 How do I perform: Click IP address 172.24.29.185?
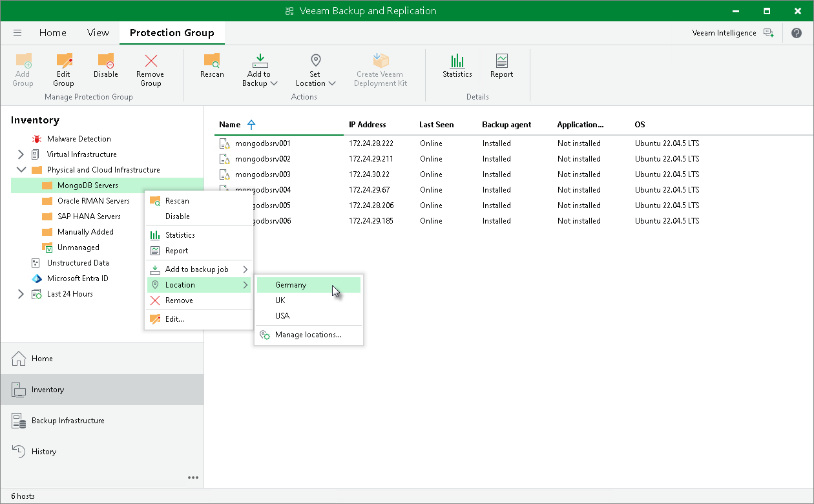tap(371, 221)
